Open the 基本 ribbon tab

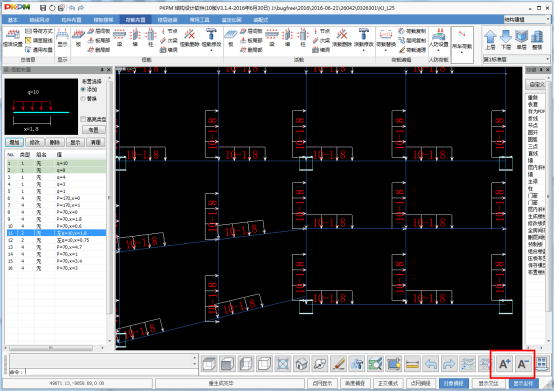point(13,20)
